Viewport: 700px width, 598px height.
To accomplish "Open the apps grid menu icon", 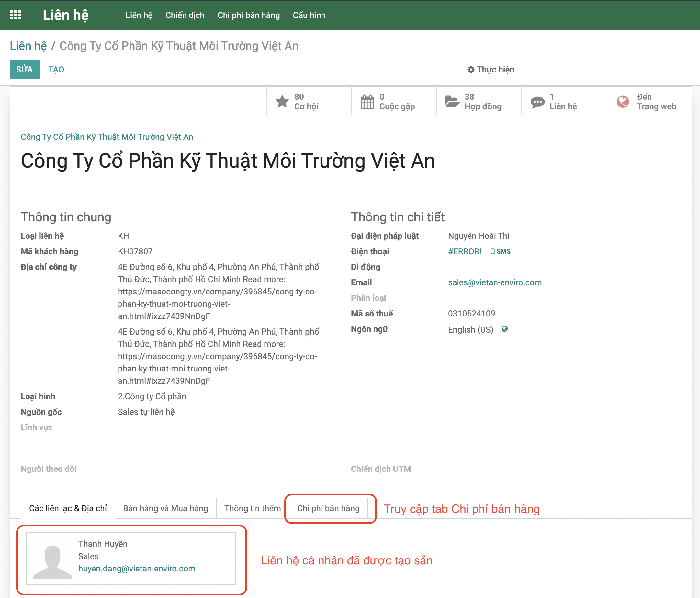I will coord(16,15).
